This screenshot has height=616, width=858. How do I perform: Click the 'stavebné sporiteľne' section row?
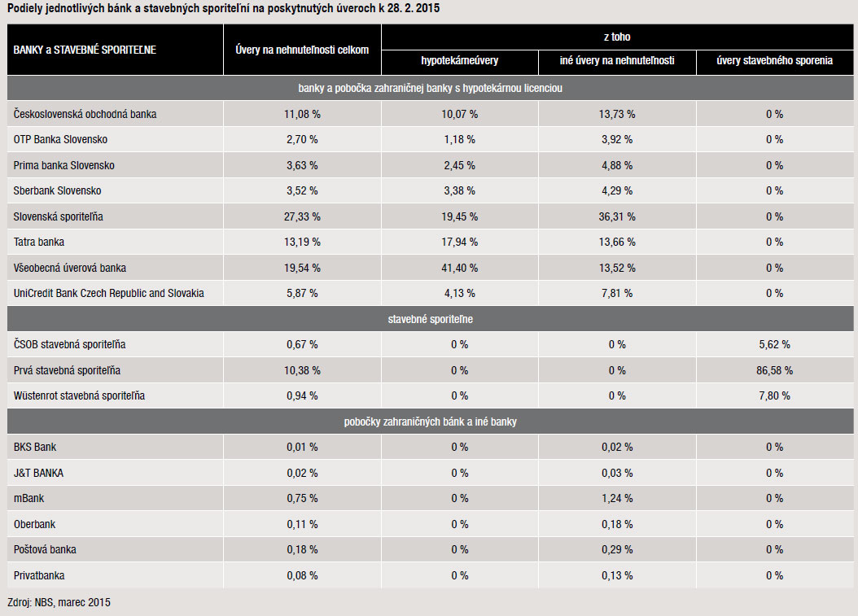point(431,319)
